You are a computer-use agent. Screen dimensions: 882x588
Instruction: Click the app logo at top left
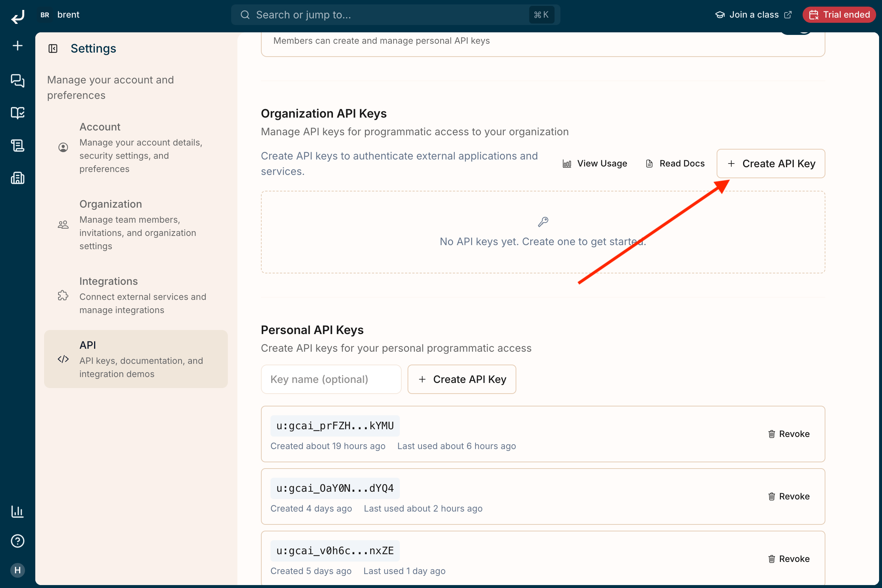[x=18, y=16]
